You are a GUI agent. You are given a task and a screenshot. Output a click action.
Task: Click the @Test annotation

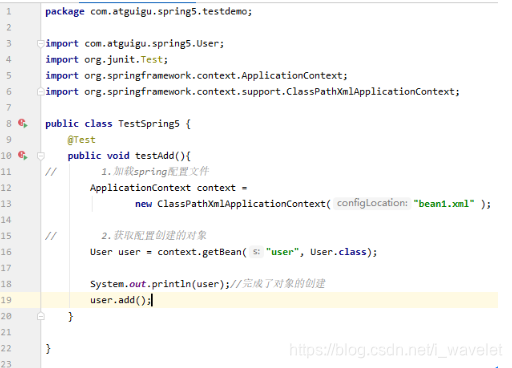coord(82,140)
